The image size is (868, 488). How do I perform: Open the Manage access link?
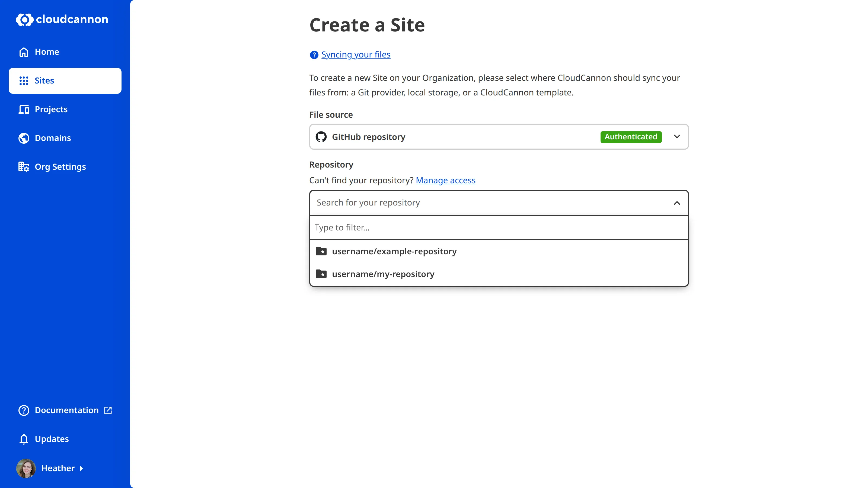445,181
